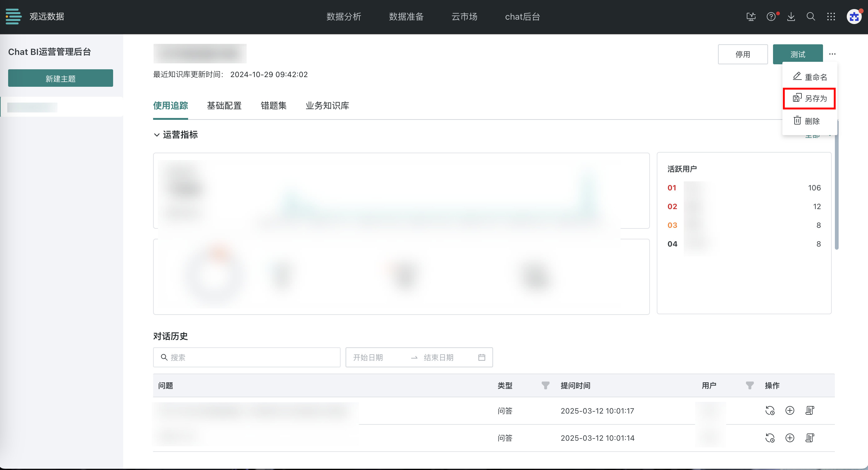Collapse the 运营指标 section chevron
The width and height of the screenshot is (868, 470).
pyautogui.click(x=157, y=135)
